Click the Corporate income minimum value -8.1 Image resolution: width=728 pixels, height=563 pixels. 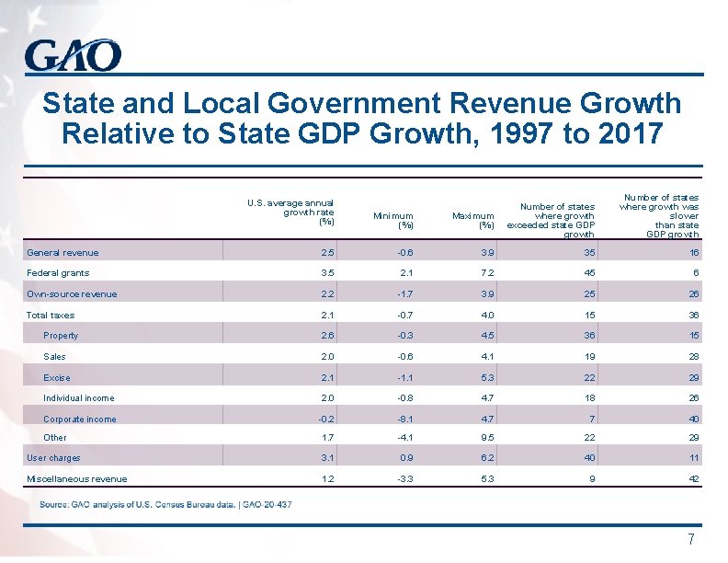[x=405, y=419]
